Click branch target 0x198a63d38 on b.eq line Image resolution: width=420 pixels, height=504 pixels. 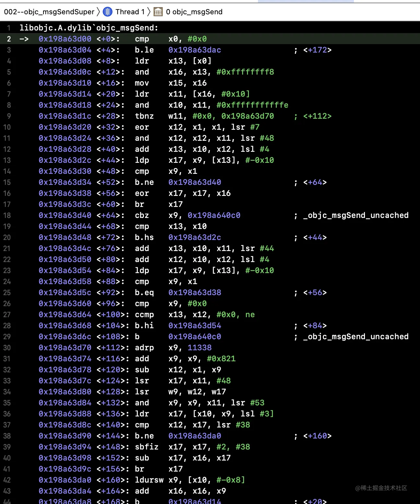tap(195, 293)
